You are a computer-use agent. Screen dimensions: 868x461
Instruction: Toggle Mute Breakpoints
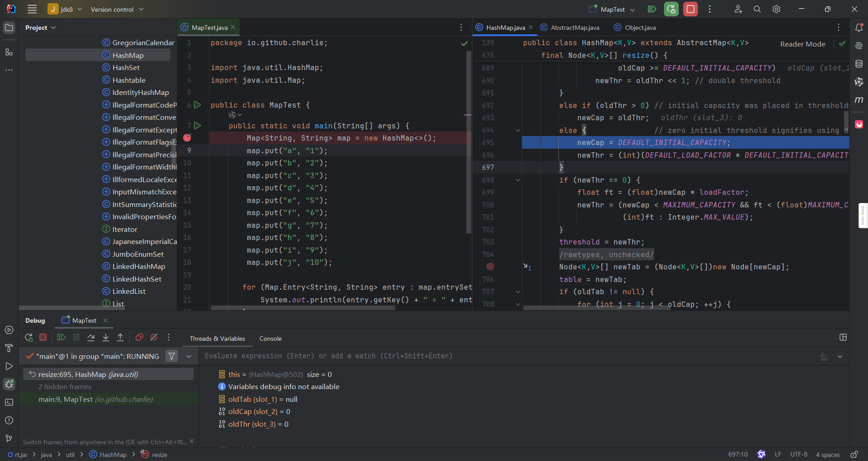pos(154,337)
